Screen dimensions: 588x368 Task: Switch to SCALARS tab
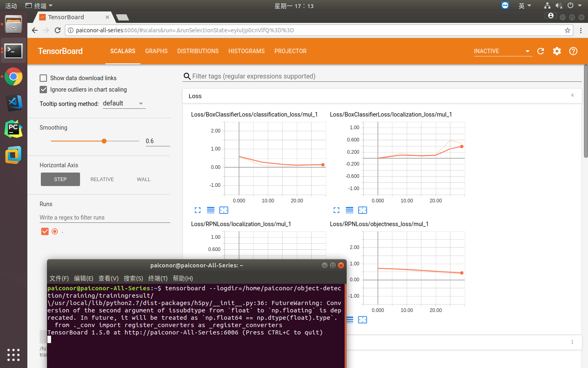pos(123,51)
